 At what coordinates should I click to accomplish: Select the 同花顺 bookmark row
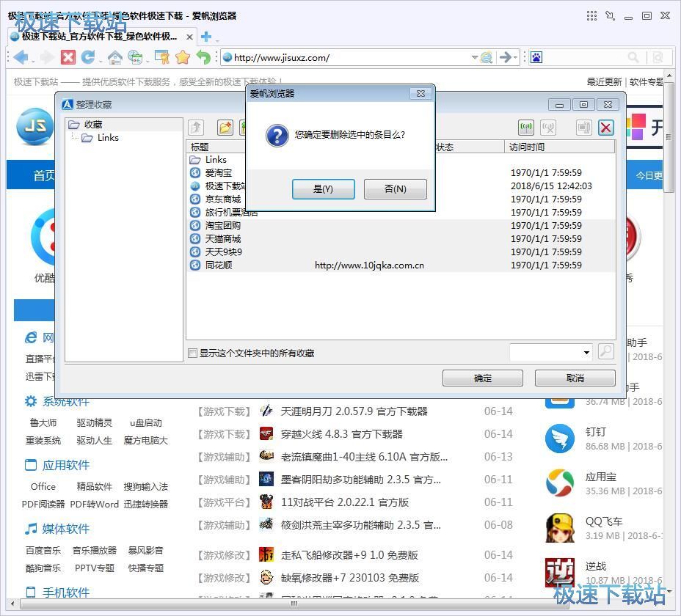click(401, 265)
